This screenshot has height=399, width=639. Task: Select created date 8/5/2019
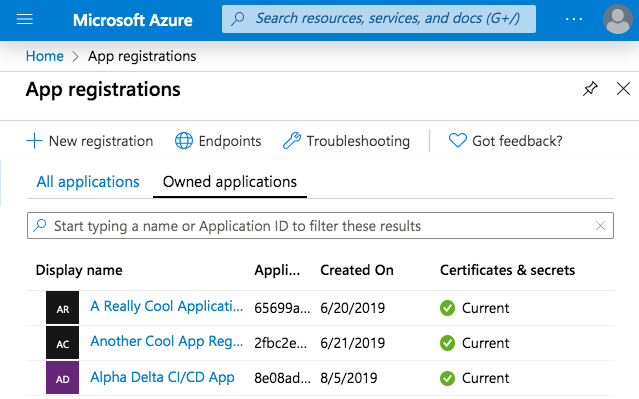(x=349, y=378)
